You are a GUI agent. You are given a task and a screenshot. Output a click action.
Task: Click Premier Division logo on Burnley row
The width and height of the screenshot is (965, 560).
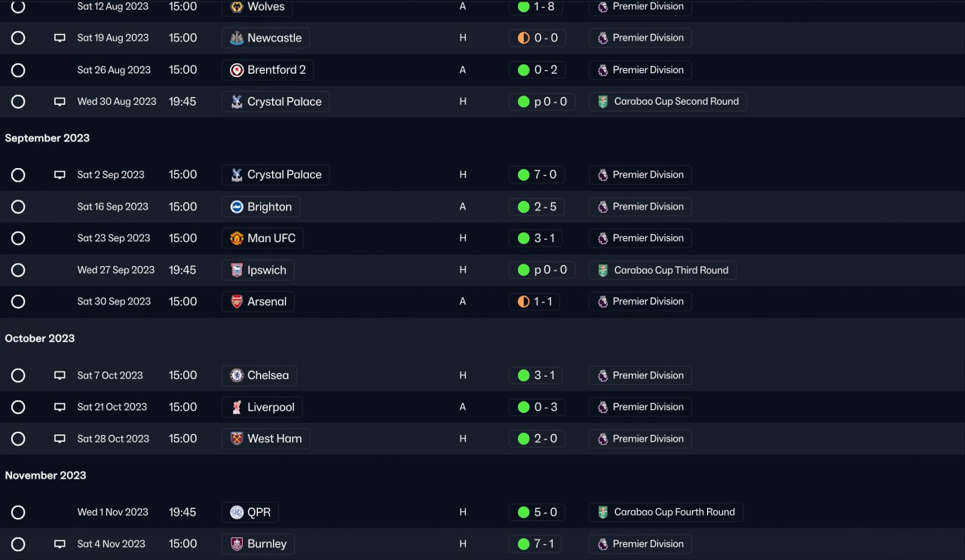602,544
